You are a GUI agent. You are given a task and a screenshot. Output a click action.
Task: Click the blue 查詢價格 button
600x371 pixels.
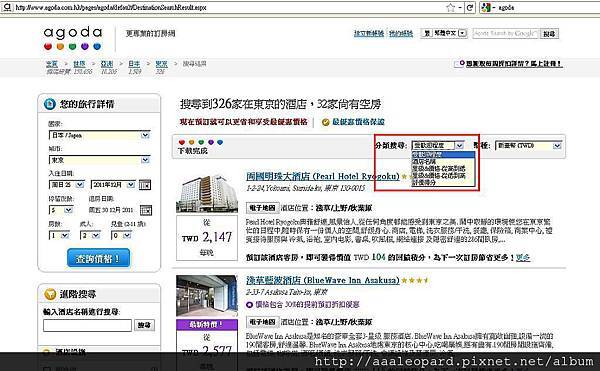[x=98, y=259]
